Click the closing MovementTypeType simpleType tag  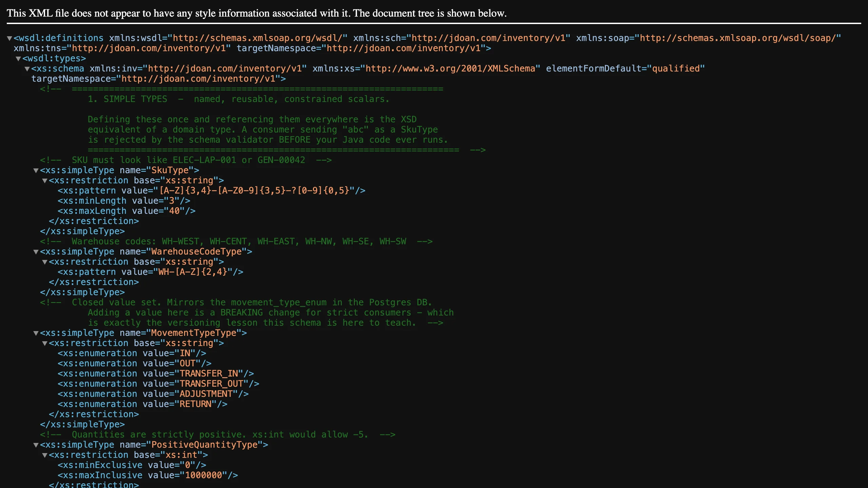click(82, 424)
